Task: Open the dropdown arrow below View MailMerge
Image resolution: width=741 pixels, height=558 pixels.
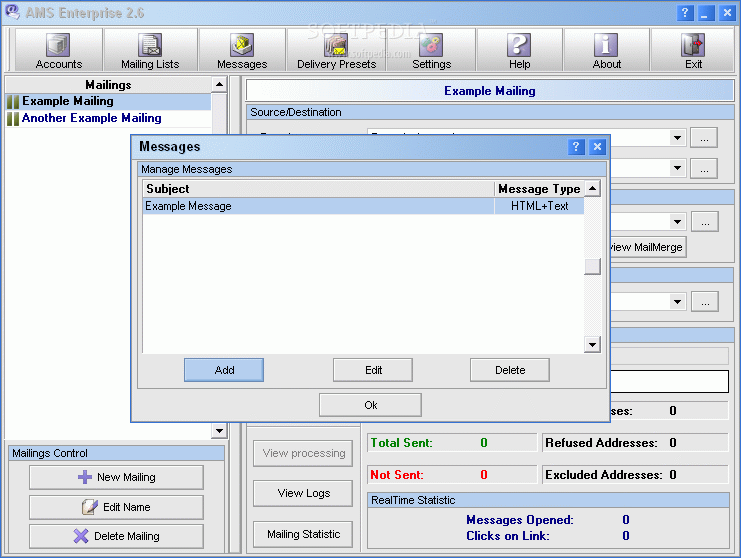Action: 677,301
